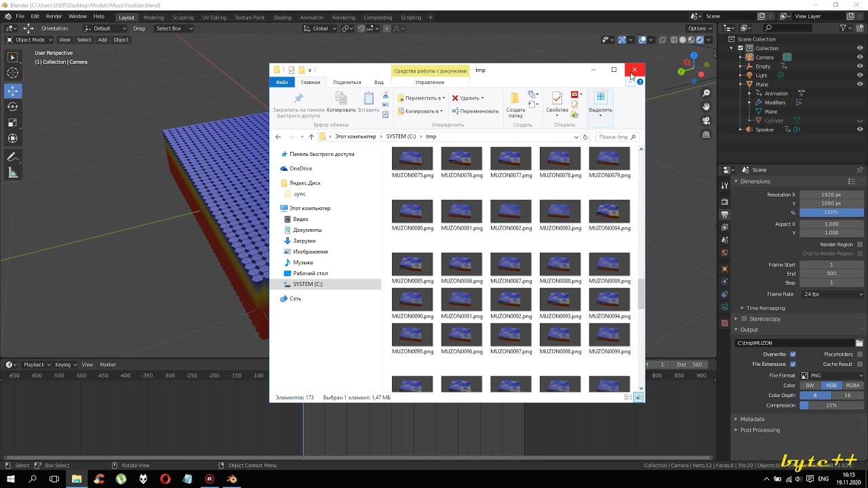Viewport: 868px width, 488px height.
Task: Open the Поделиться tab in Explorer
Action: pos(347,82)
